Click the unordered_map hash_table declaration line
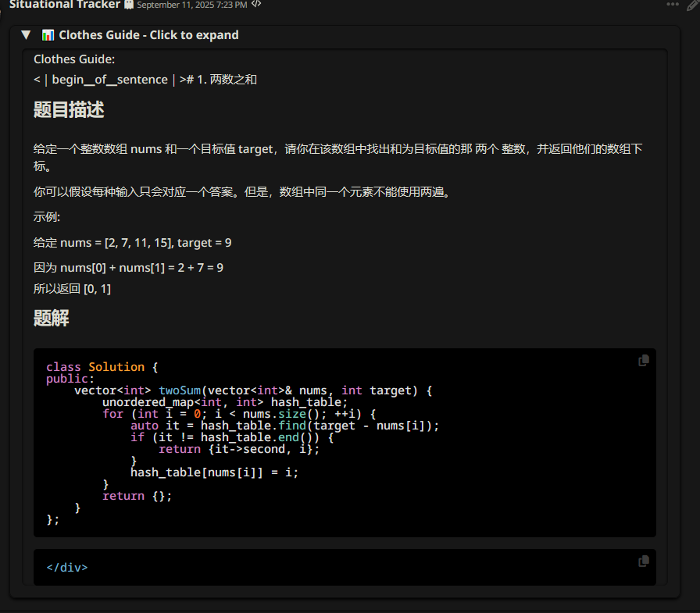This screenshot has width=700, height=613. (225, 402)
